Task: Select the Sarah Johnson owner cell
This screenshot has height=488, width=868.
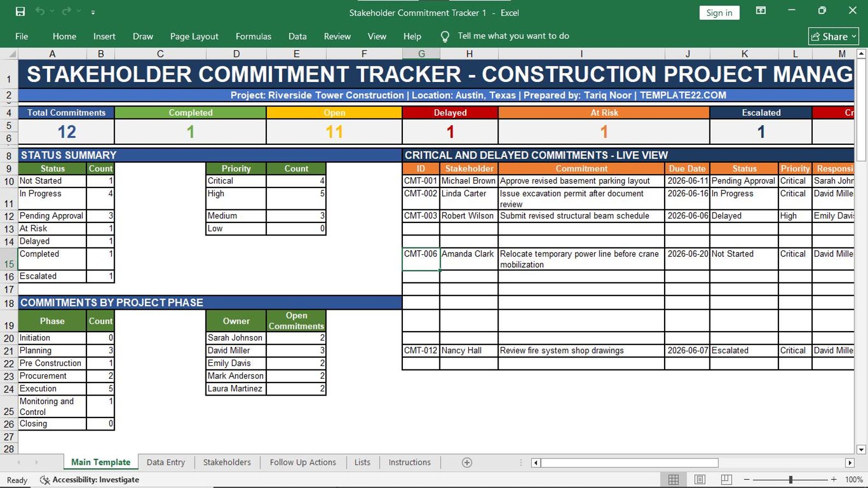Action: tap(236, 338)
